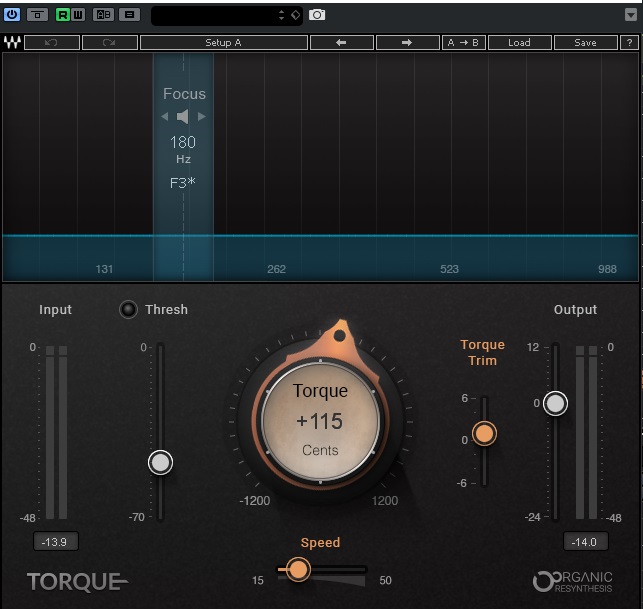Toggle the plugin power/bypass button

12,15
